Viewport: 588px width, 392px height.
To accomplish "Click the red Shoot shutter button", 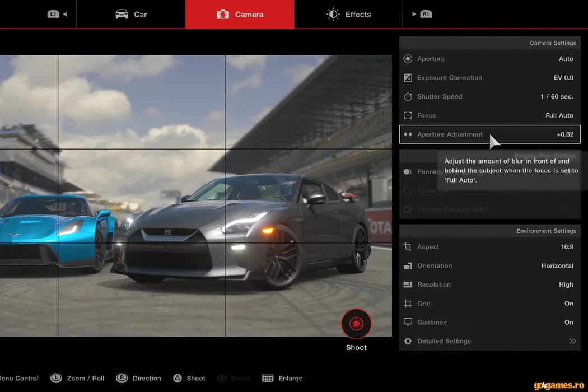I will pyautogui.click(x=356, y=324).
